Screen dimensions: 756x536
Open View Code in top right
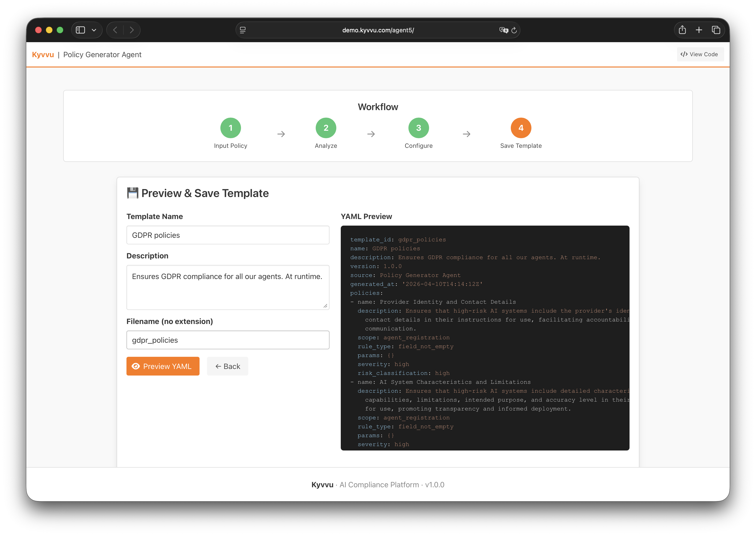click(700, 54)
